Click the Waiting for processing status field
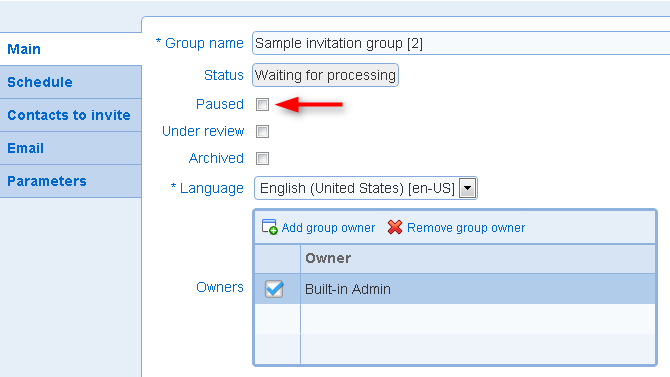Viewport: 670px width, 377px height. (x=325, y=75)
